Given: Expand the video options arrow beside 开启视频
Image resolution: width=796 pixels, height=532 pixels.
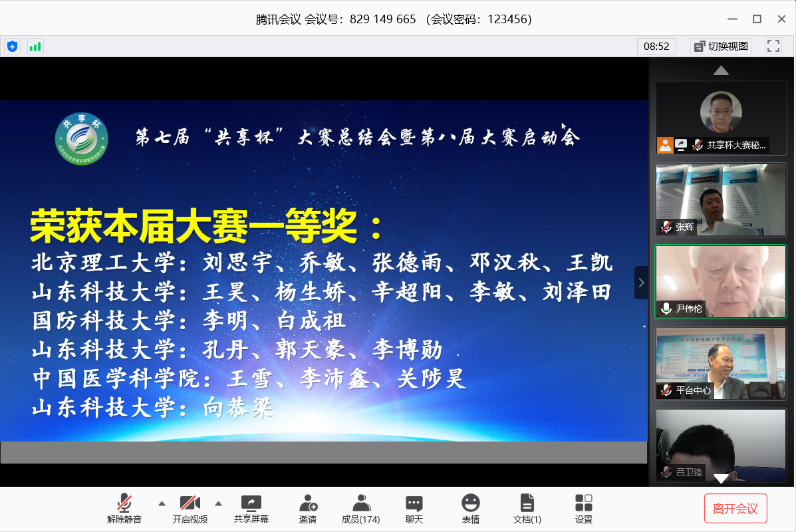Looking at the screenshot, I should pyautogui.click(x=218, y=503).
